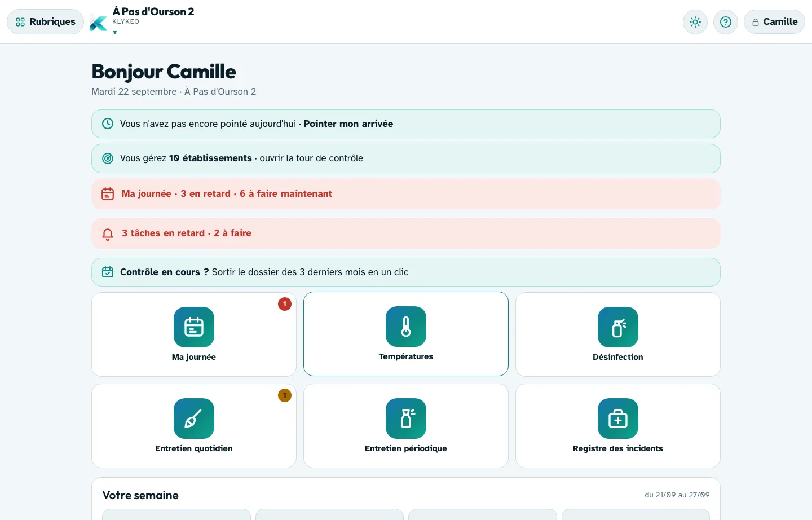
Task: Click the Klykeo K logo
Action: pos(98,23)
